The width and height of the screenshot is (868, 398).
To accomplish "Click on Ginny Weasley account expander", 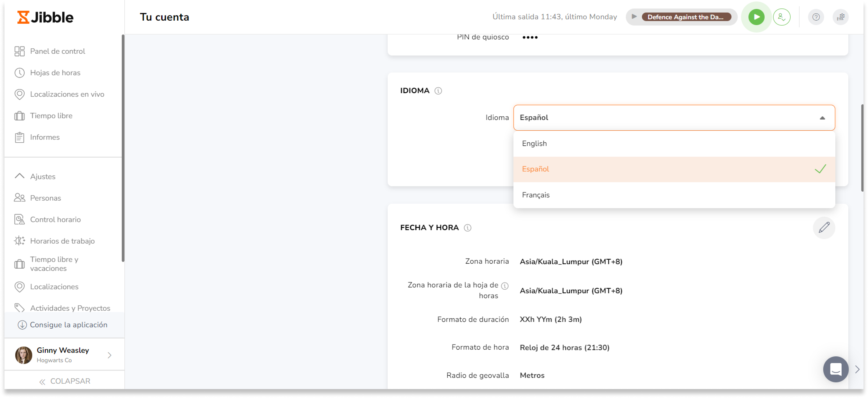I will [110, 355].
